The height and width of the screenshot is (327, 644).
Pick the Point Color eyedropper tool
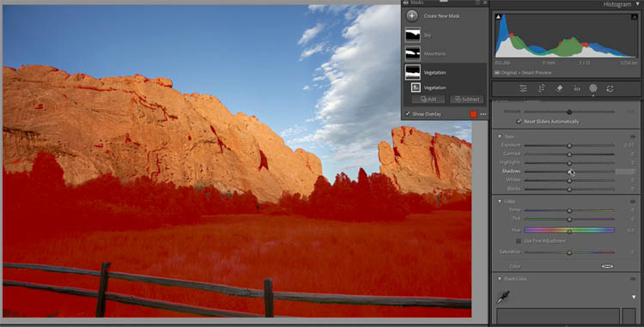pos(503,297)
